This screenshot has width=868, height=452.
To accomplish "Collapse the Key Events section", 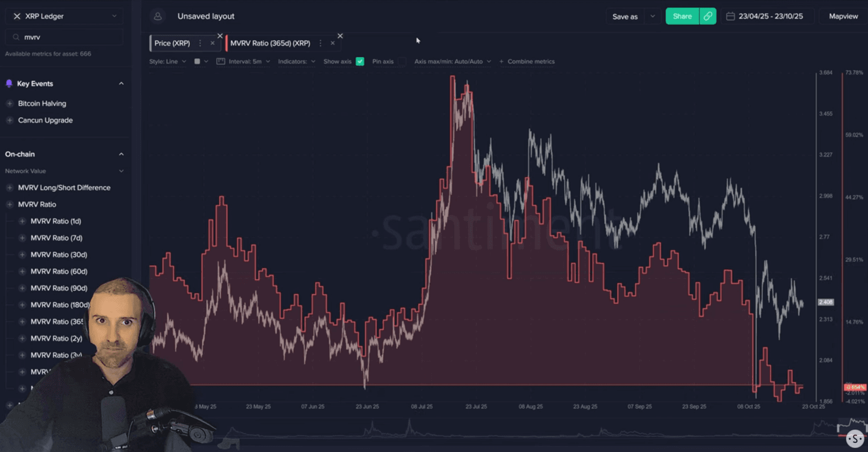I will (x=121, y=84).
